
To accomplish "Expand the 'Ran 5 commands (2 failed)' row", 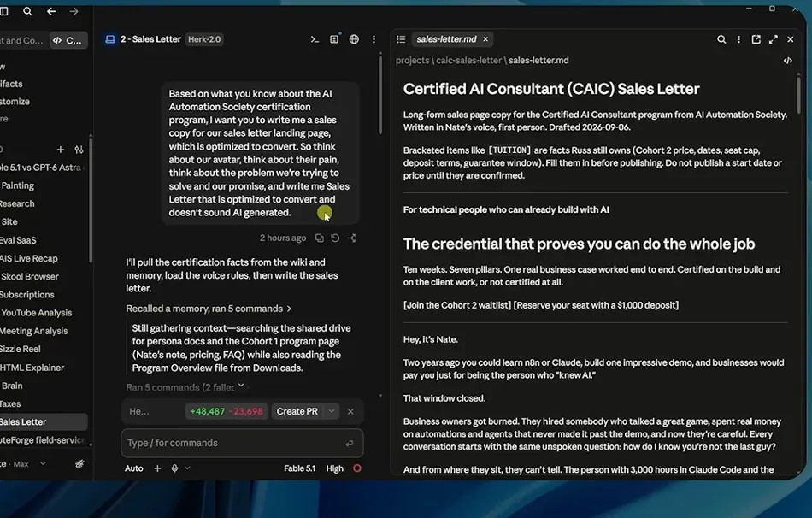I will [x=185, y=387].
